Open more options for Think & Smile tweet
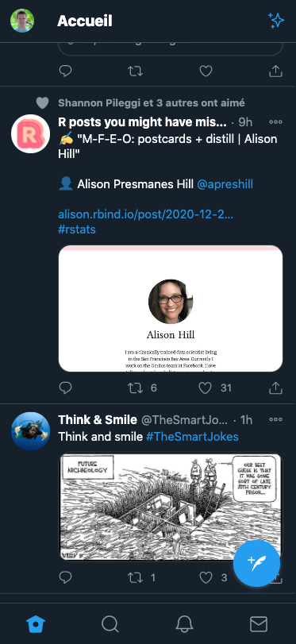The image size is (296, 644). (x=275, y=419)
